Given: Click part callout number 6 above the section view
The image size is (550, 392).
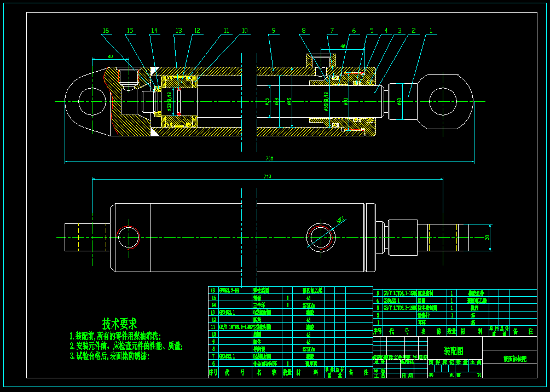Looking at the screenshot, I should click(354, 31).
